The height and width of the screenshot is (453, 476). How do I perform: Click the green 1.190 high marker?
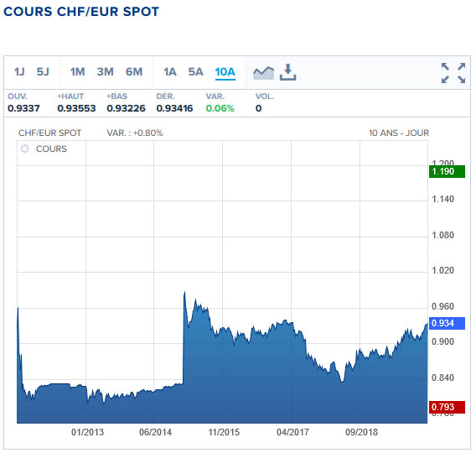click(447, 171)
